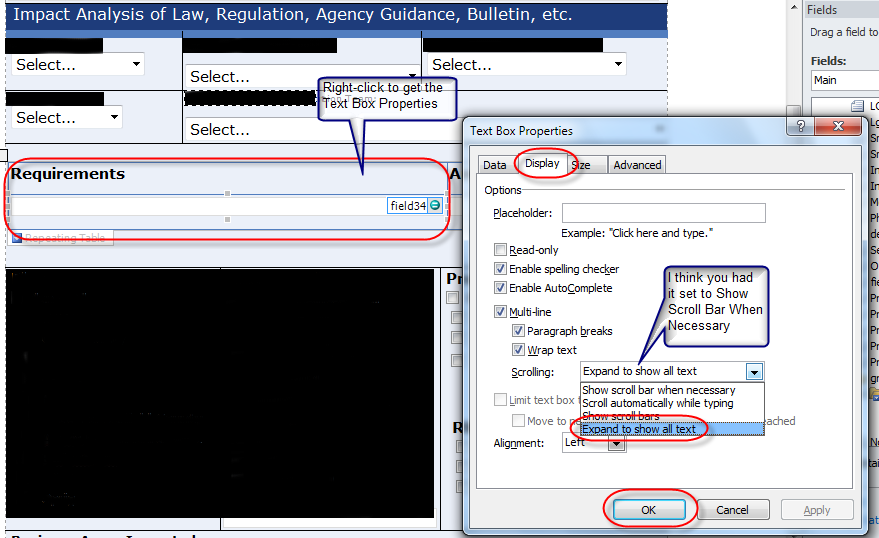Expand the Alignment dropdown
The width and height of the screenshot is (879, 538).
tap(616, 443)
